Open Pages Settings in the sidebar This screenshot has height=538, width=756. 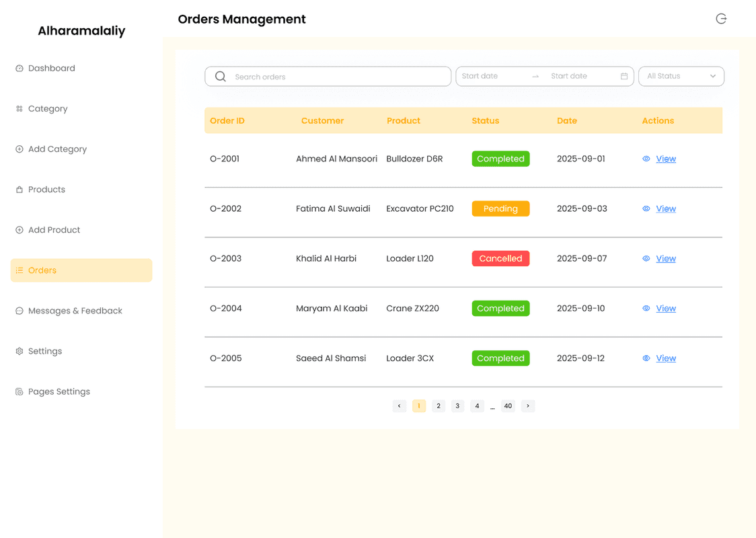tap(59, 391)
